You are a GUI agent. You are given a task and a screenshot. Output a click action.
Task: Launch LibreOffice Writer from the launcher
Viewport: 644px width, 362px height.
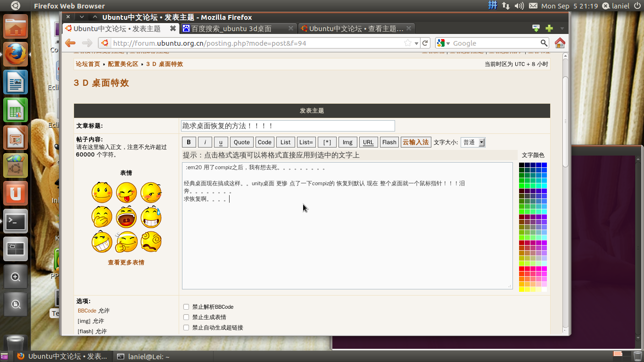click(x=16, y=82)
